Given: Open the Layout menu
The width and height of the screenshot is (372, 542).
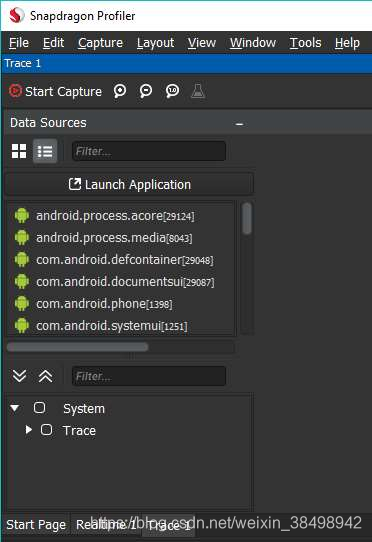Looking at the screenshot, I should (x=155, y=43).
